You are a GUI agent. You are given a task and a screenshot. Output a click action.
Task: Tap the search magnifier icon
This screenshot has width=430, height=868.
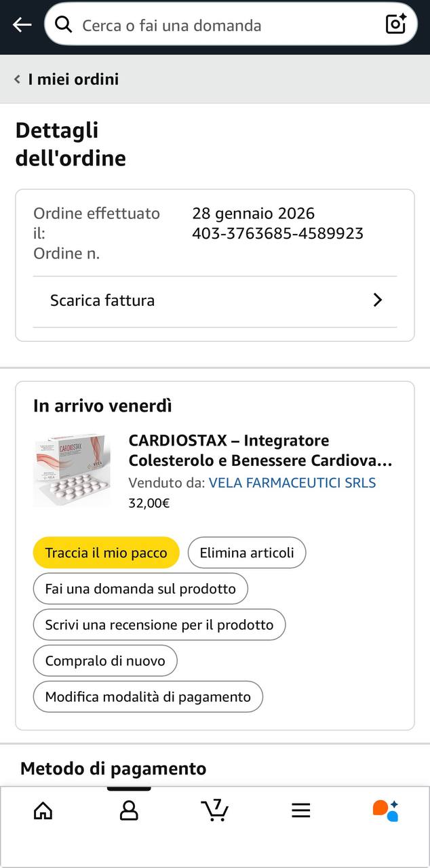(64, 25)
